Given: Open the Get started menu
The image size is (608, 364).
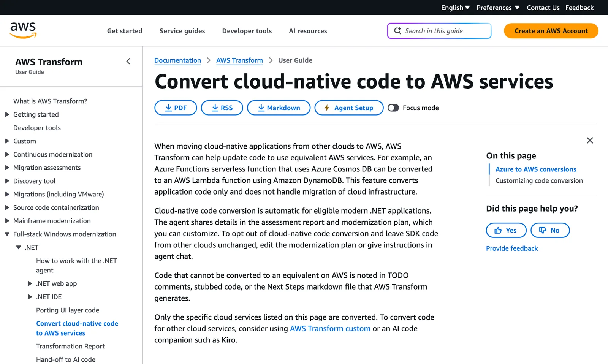Looking at the screenshot, I should coord(125,31).
